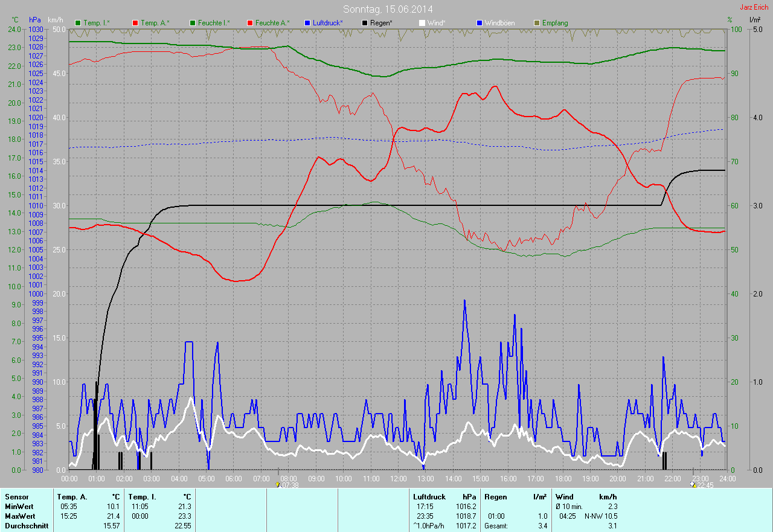The image size is (773, 532).
Task: Click the hPa axis unit label above the chart
Action: tap(35, 20)
